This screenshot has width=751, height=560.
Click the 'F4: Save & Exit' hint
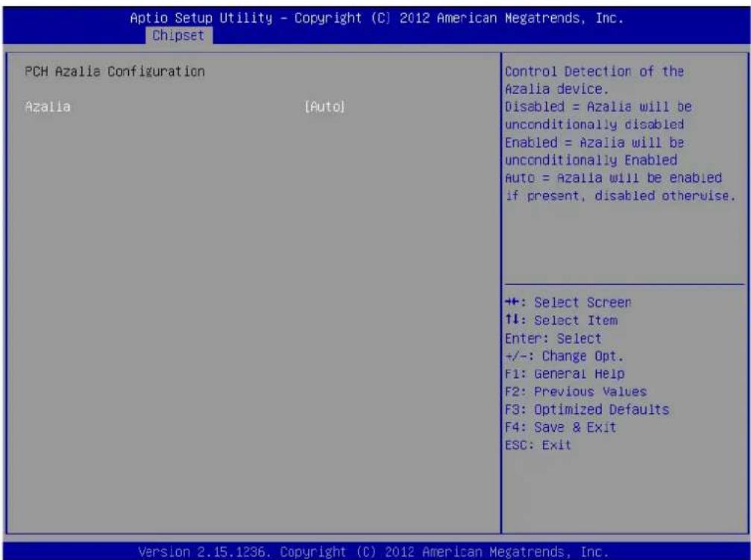(560, 427)
